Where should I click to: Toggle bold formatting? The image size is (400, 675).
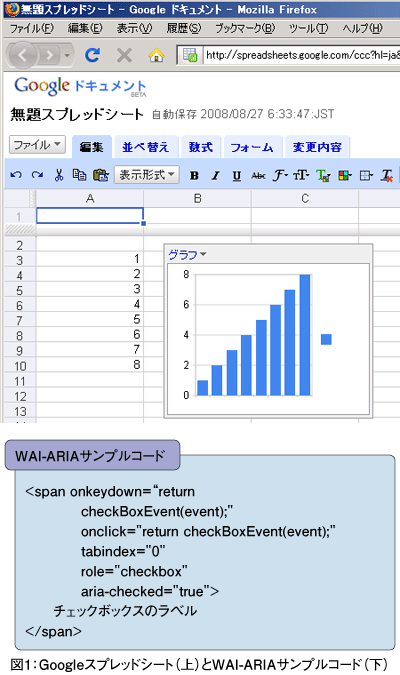194,175
